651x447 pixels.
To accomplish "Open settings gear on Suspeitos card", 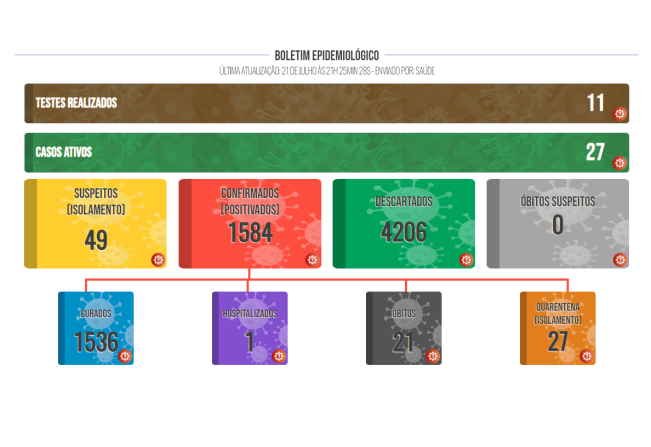I will (x=158, y=259).
